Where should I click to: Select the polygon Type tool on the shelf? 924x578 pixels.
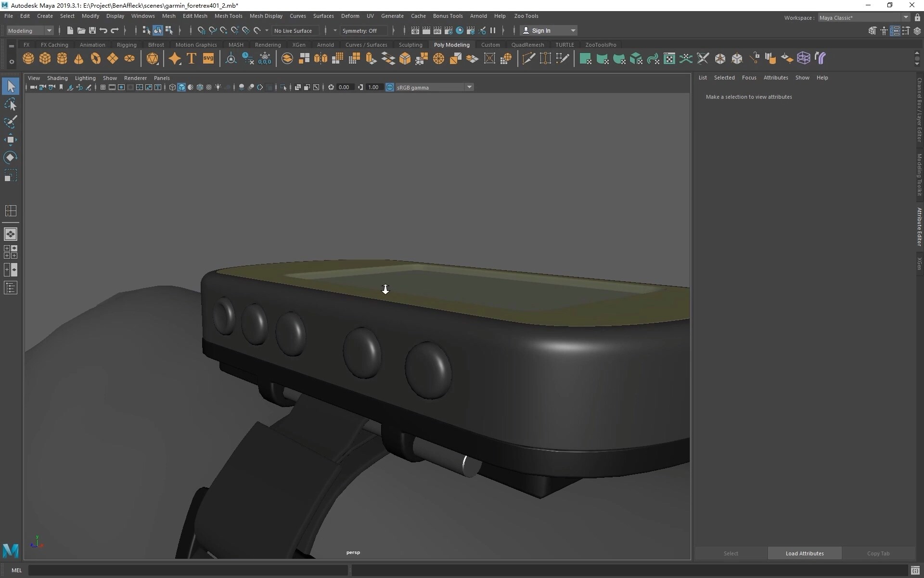click(191, 58)
